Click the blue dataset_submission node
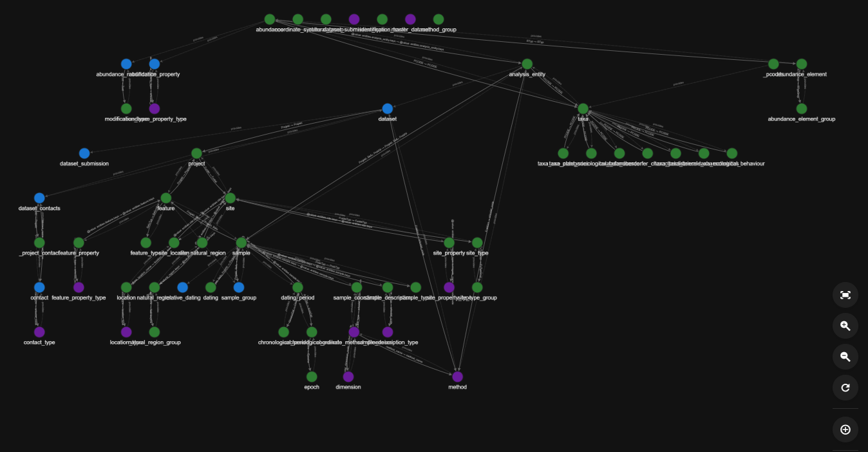Viewport: 868px width, 452px height. coord(84,153)
